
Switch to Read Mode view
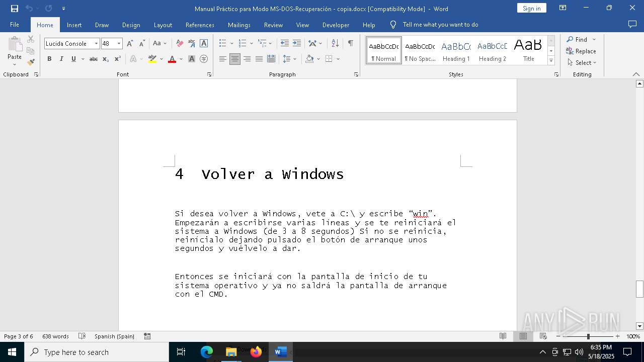pyautogui.click(x=503, y=336)
